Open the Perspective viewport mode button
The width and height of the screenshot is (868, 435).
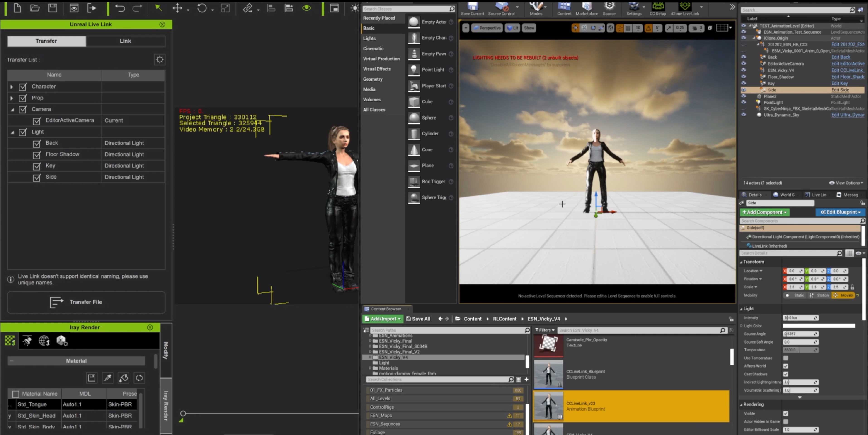487,28
